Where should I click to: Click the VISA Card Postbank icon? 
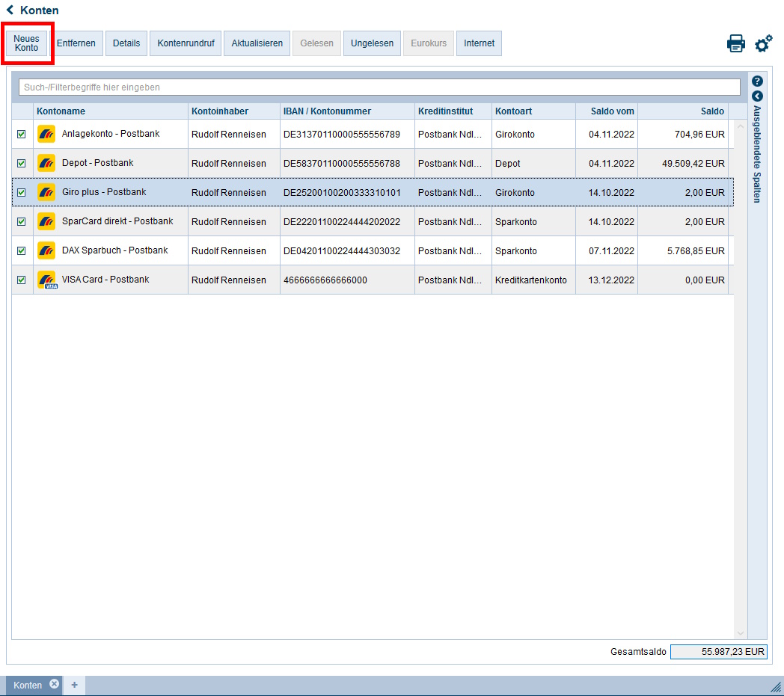click(x=47, y=280)
